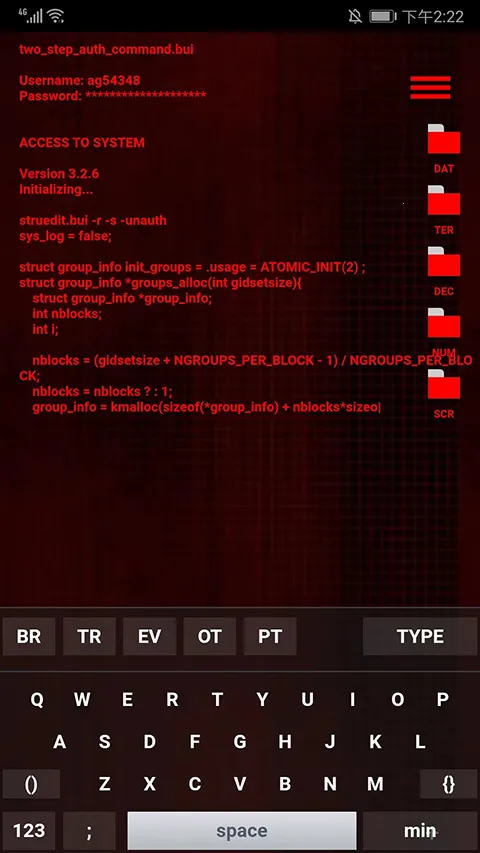This screenshot has width=480, height=853.
Task: Insert braces with the {} key
Action: 448,784
